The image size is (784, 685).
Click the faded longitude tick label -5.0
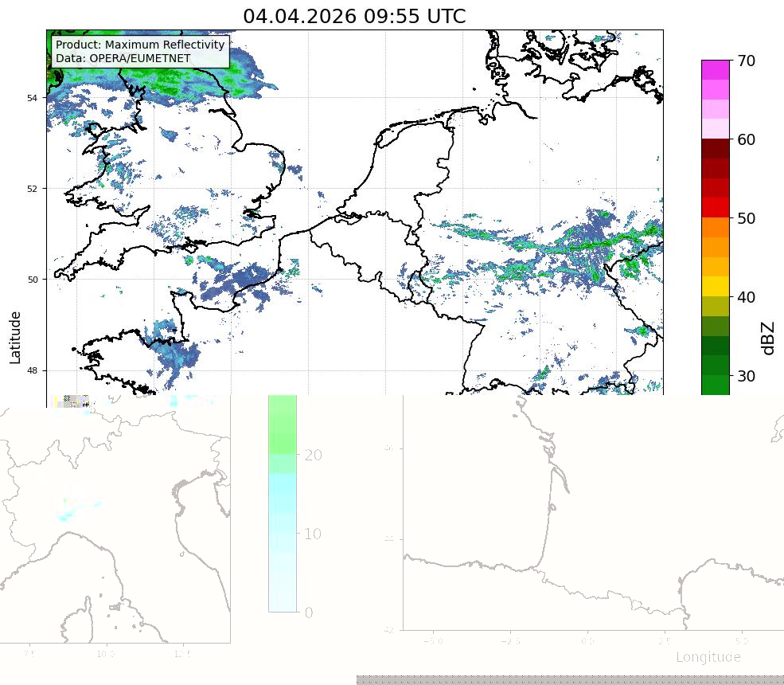tap(433, 641)
